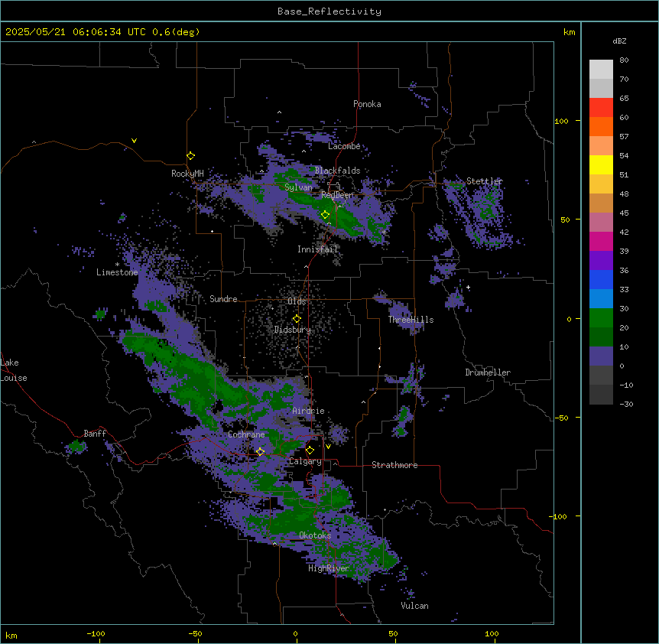The height and width of the screenshot is (644, 659).
Task: Click the 50 tick label on the vertical axis
Action: point(565,220)
